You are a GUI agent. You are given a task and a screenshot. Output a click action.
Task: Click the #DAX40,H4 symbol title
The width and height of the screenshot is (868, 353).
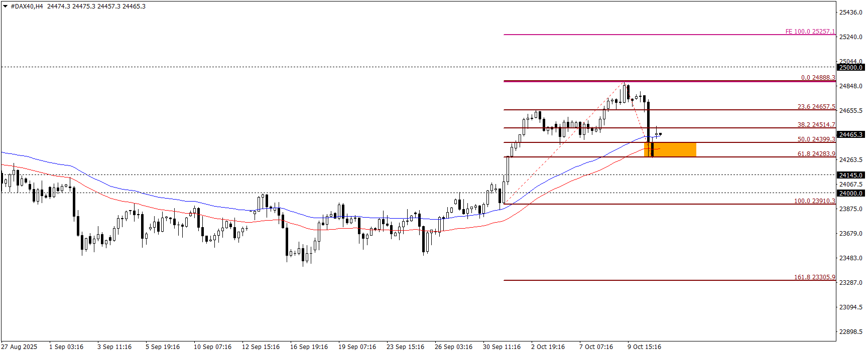point(27,7)
